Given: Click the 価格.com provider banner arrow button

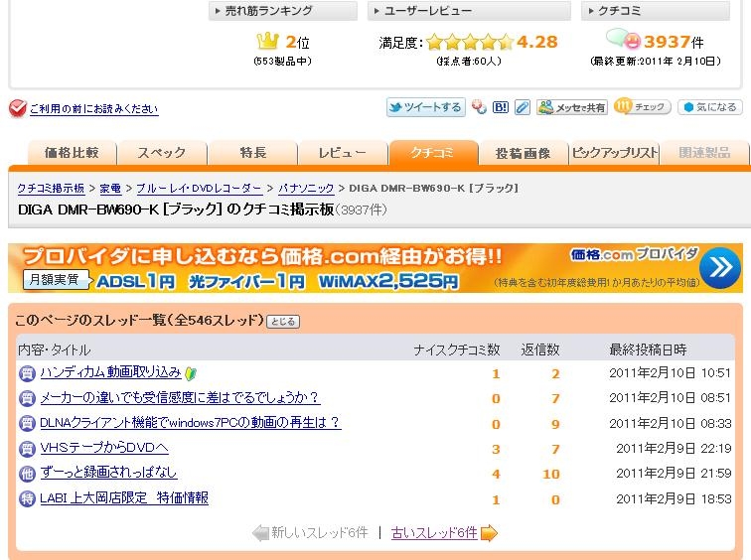Looking at the screenshot, I should [720, 267].
